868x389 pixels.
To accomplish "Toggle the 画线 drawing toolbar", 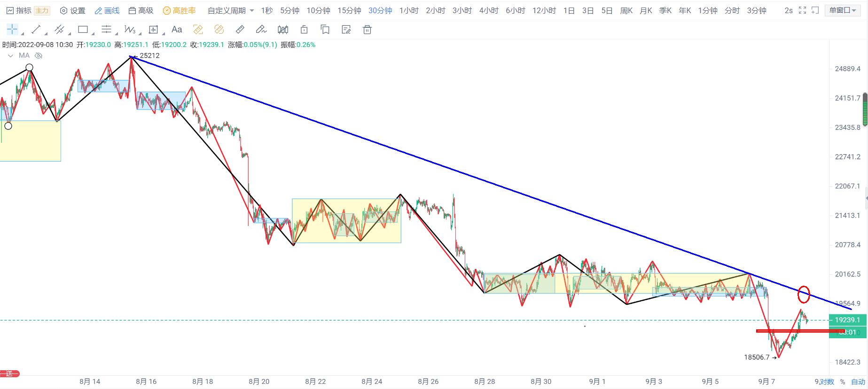I will pyautogui.click(x=107, y=10).
